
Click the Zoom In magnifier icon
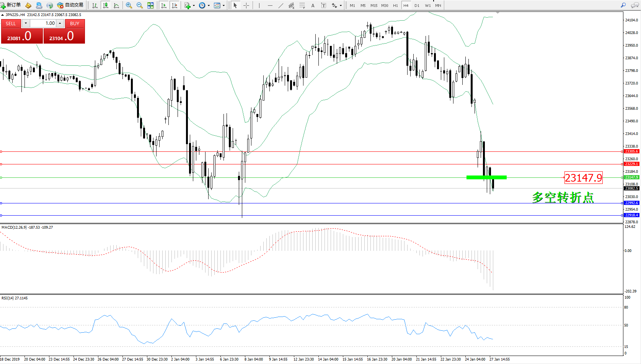click(129, 5)
